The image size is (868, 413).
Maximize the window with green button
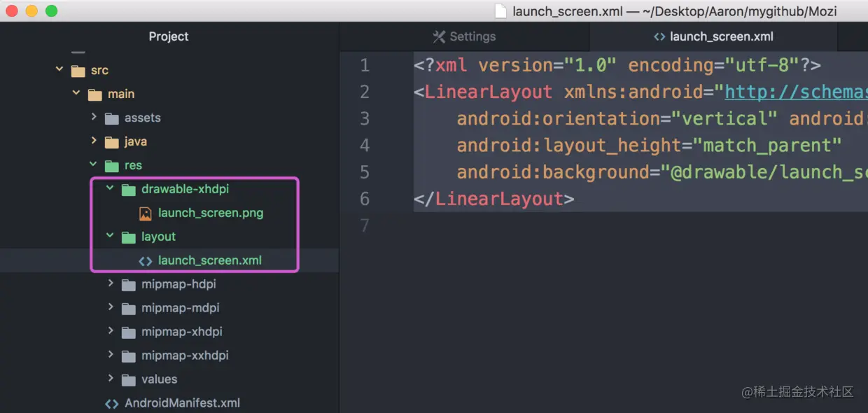pyautogui.click(x=51, y=10)
